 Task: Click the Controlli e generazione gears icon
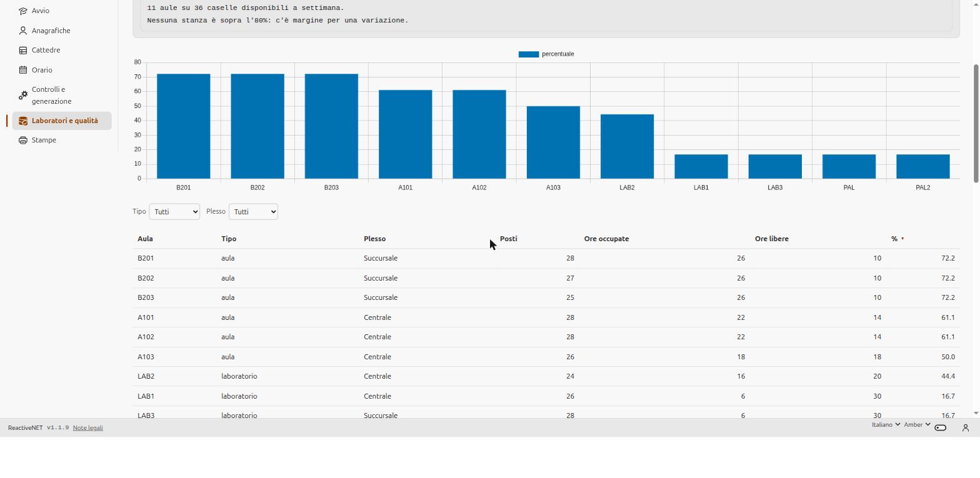click(23, 95)
